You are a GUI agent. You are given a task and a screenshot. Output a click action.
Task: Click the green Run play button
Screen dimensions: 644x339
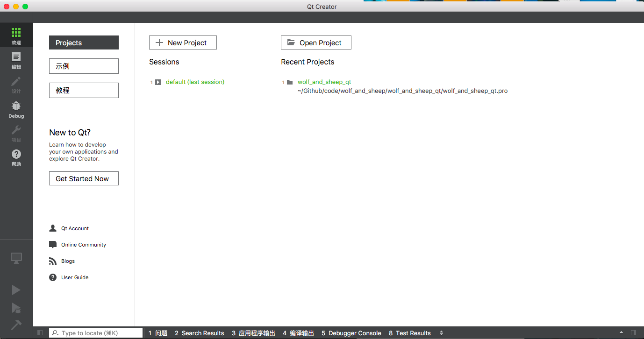point(16,290)
